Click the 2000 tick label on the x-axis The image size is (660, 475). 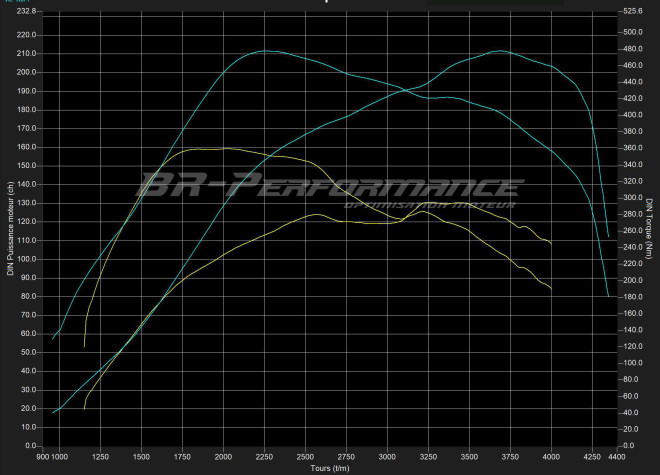(223, 456)
